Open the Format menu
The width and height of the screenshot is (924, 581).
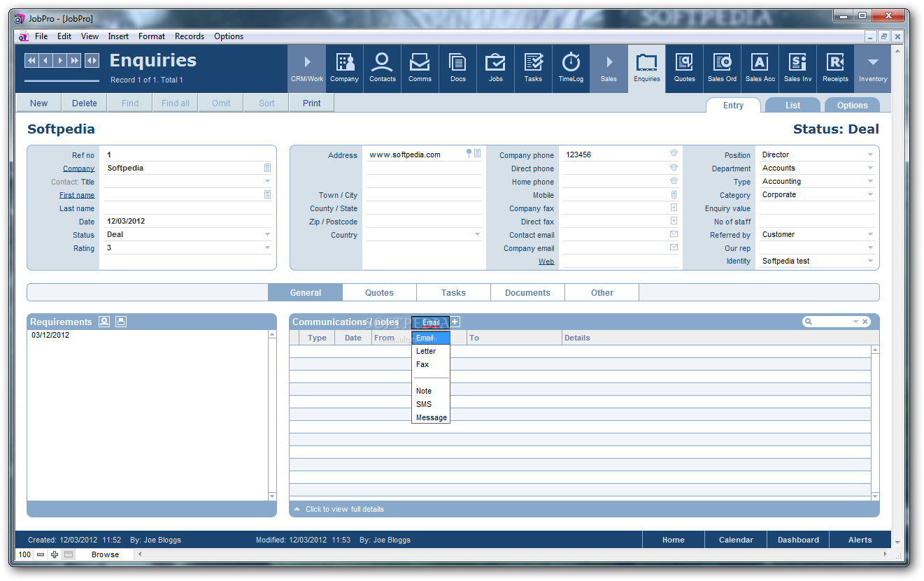[152, 36]
